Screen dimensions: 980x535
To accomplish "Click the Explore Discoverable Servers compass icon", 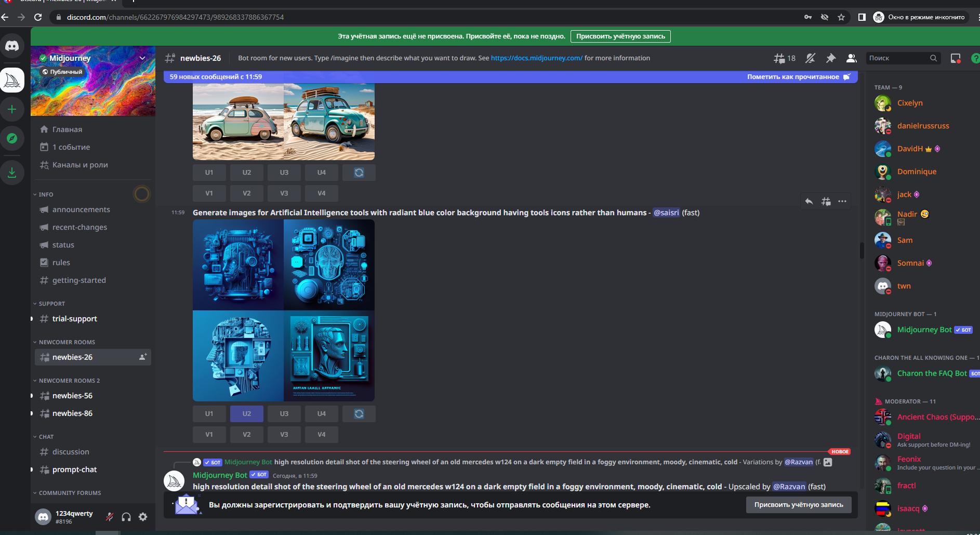I will tap(12, 138).
